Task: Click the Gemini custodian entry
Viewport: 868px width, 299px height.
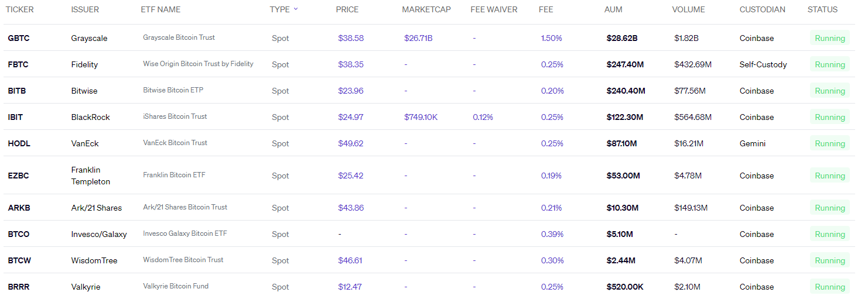Action: click(x=752, y=143)
